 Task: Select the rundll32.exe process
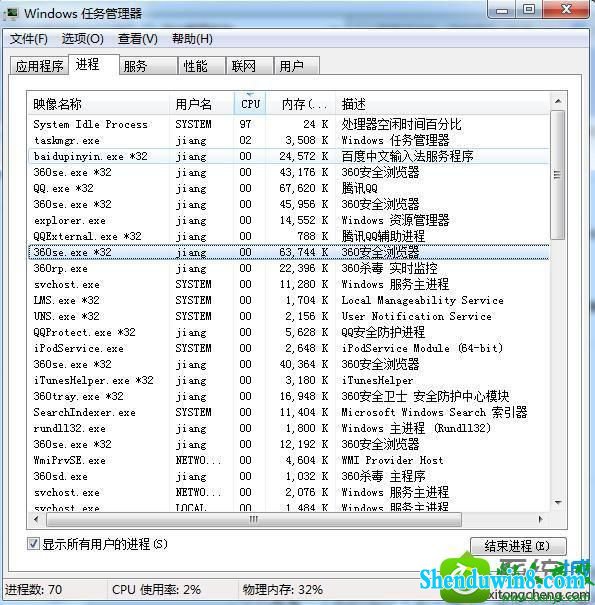[288, 428]
